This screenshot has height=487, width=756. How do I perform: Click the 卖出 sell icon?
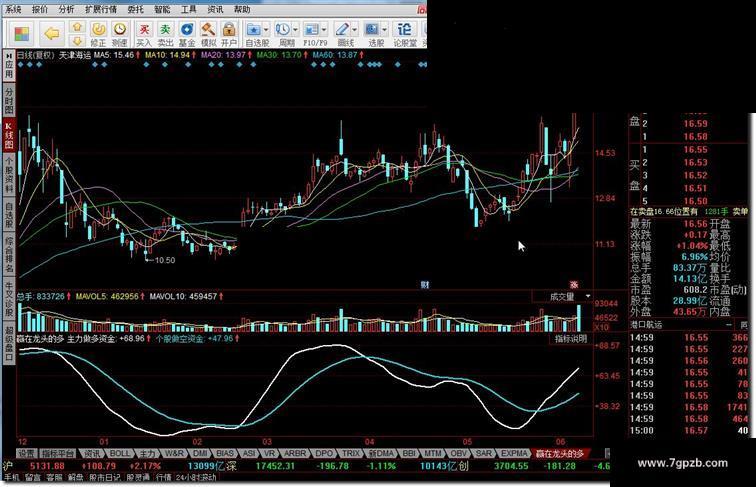click(x=165, y=29)
